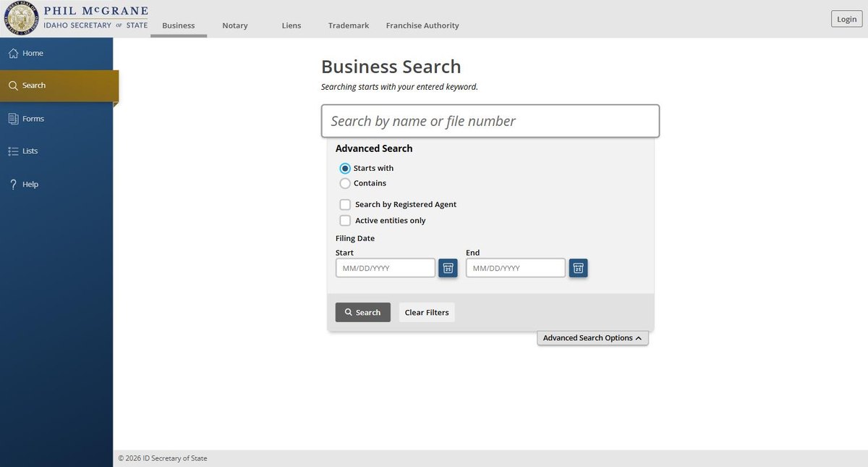Image resolution: width=868 pixels, height=467 pixels.
Task: Enable Search by Registered Agent checkbox
Action: click(345, 204)
